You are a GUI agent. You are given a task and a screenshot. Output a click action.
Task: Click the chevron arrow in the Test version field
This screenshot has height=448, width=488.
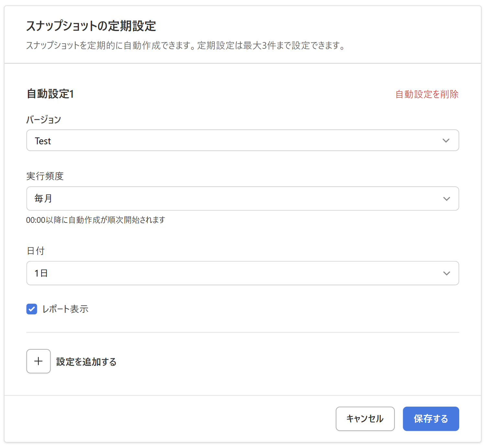446,141
